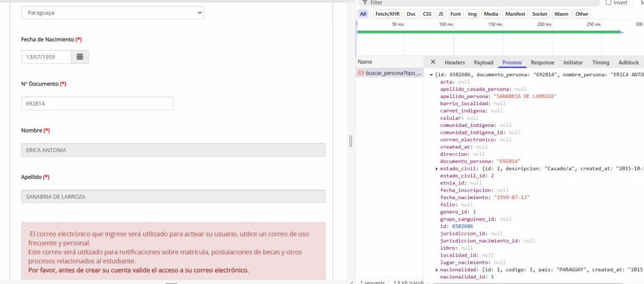Switch to the Headers tab
644x284 pixels.
pyautogui.click(x=454, y=63)
